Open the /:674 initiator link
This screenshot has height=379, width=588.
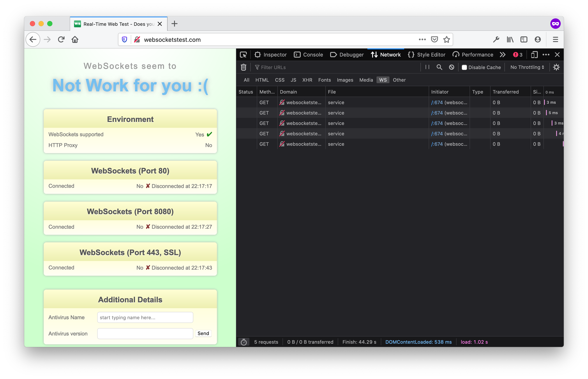click(437, 102)
